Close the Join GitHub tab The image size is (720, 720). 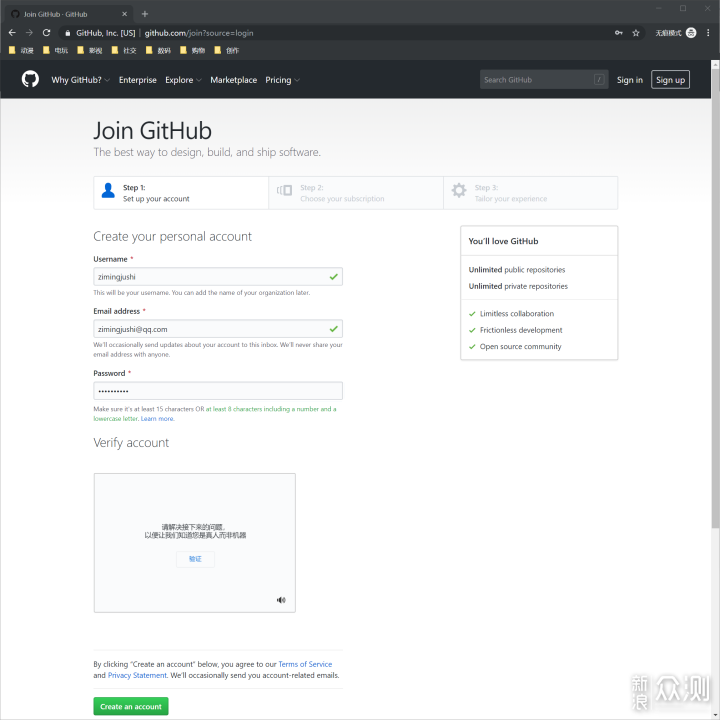[124, 14]
